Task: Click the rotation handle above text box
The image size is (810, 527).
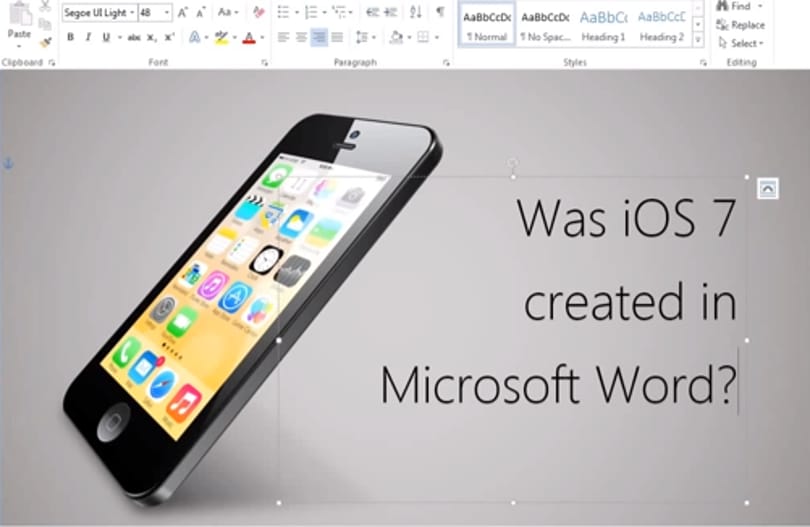Action: click(x=513, y=164)
